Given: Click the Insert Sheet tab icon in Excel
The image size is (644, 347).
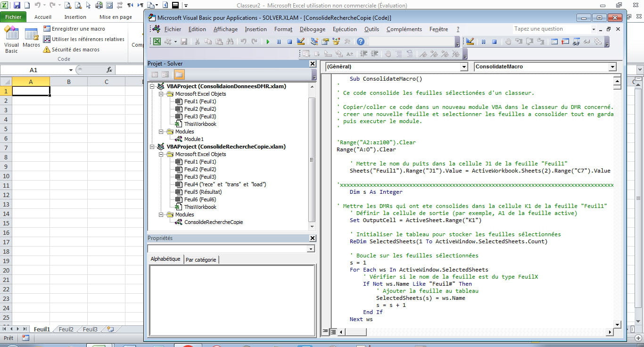Looking at the screenshot, I should (110, 329).
